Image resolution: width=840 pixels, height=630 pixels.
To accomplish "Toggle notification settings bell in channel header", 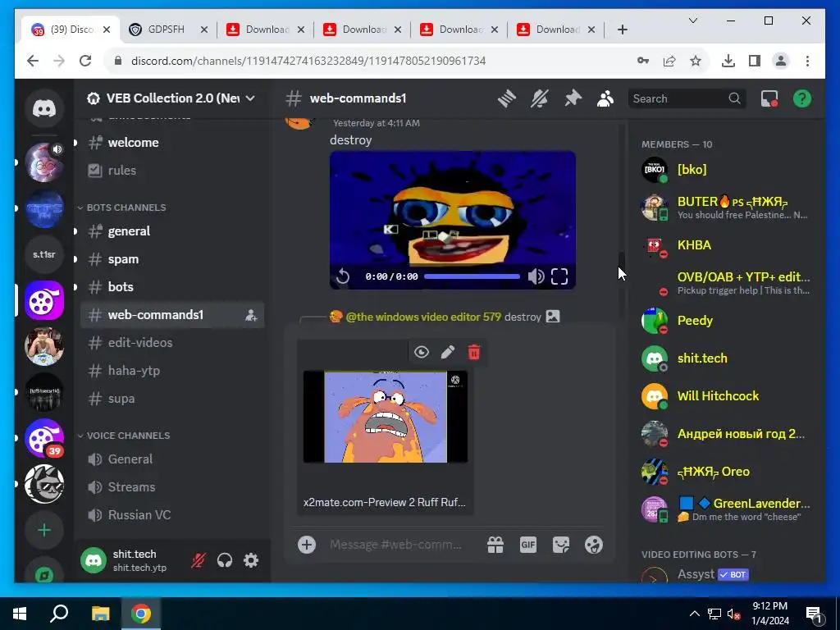I will [x=540, y=98].
